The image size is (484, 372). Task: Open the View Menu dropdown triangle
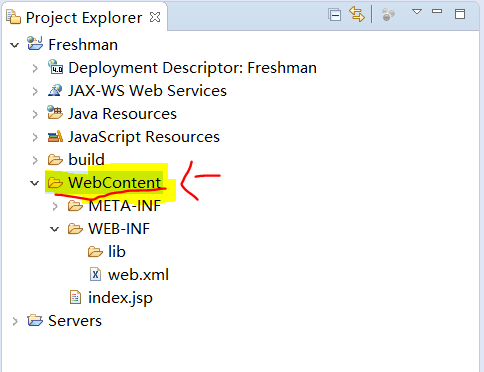click(417, 12)
